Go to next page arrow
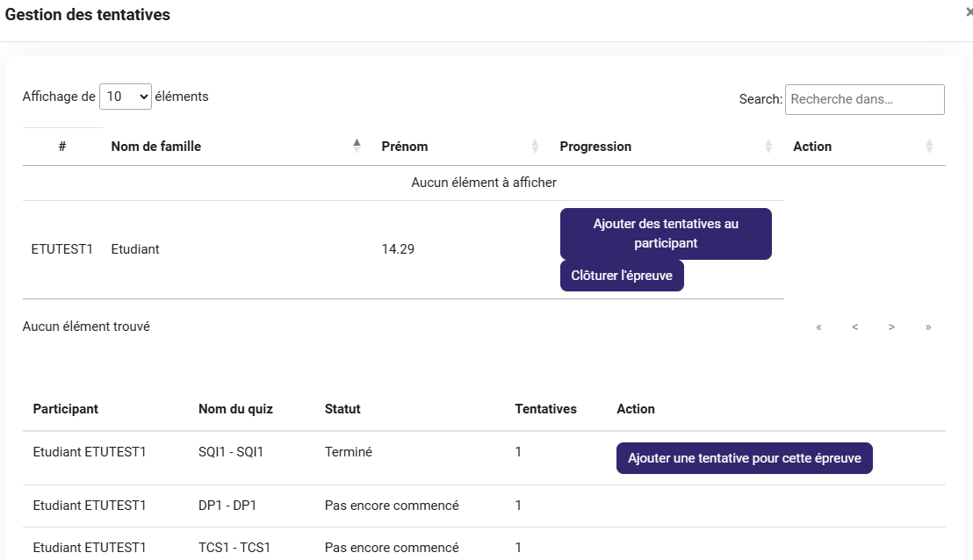 click(891, 327)
